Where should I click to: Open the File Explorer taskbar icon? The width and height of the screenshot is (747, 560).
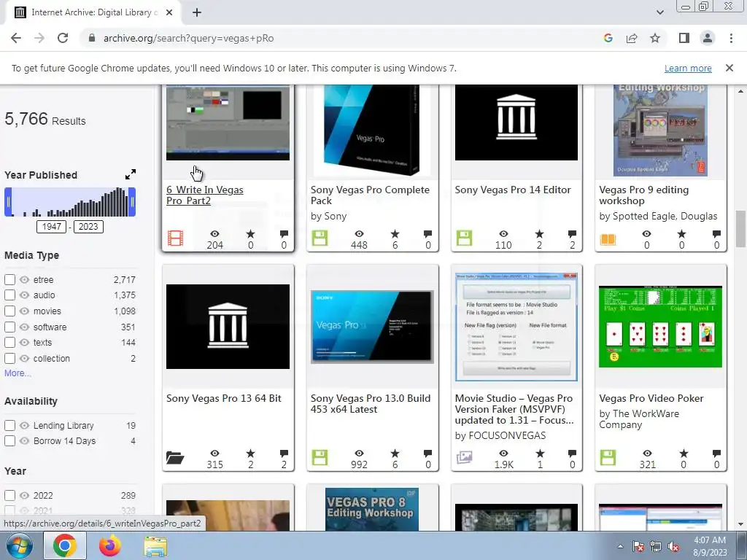155,546
